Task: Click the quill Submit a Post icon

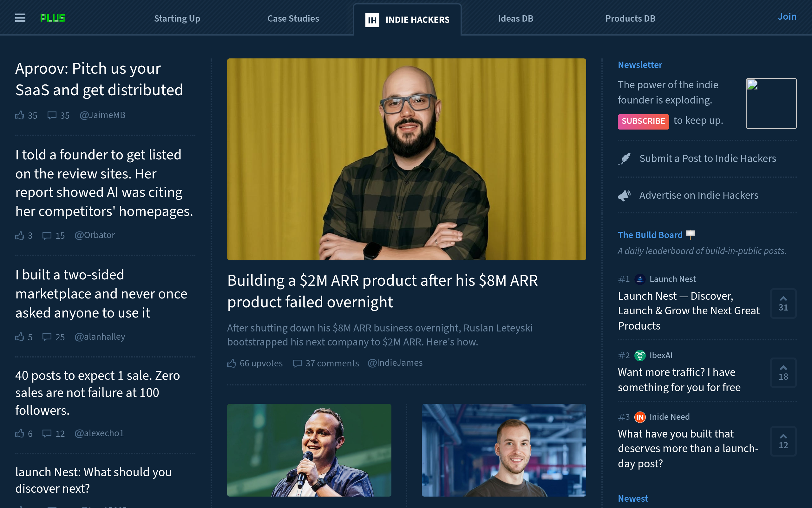Action: pos(625,158)
